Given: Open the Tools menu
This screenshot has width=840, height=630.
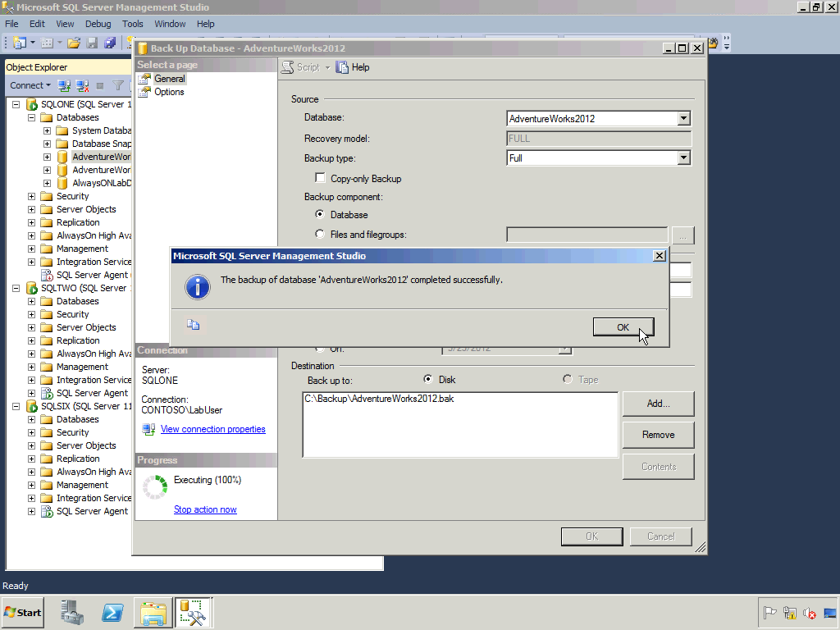Looking at the screenshot, I should (x=132, y=24).
